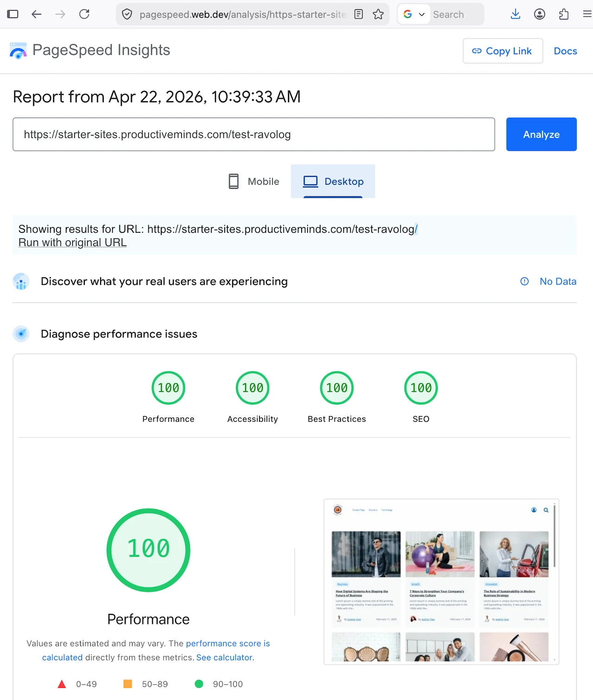Screen dimensions: 593x700
Task: Open the search engine selector dropdown
Action: tap(414, 14)
